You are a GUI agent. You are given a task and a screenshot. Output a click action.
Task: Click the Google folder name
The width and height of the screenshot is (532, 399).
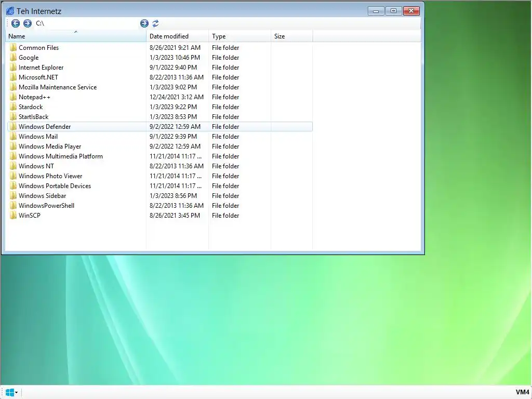tap(29, 57)
